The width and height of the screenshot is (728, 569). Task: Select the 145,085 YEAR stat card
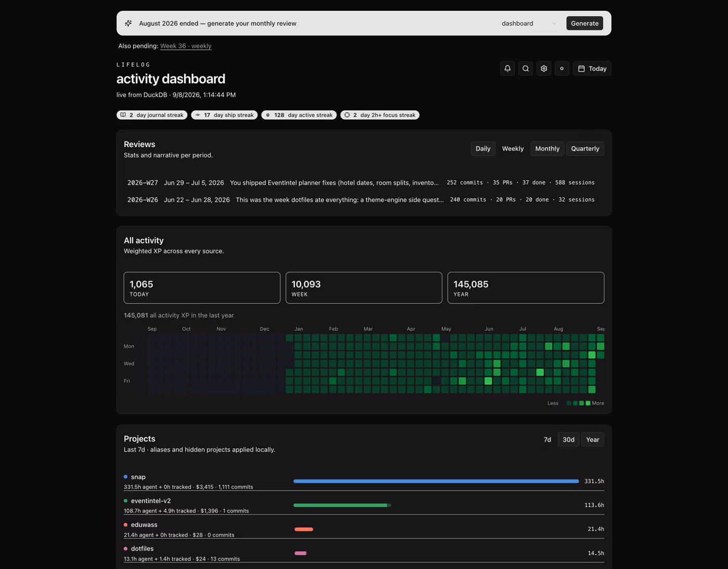click(526, 288)
